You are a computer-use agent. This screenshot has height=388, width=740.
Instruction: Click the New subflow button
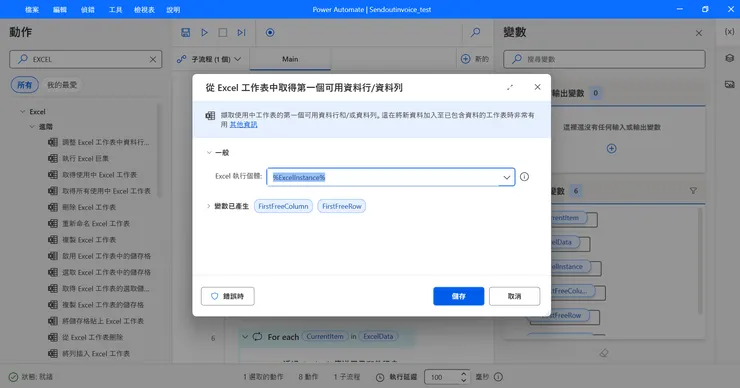pyautogui.click(x=475, y=59)
